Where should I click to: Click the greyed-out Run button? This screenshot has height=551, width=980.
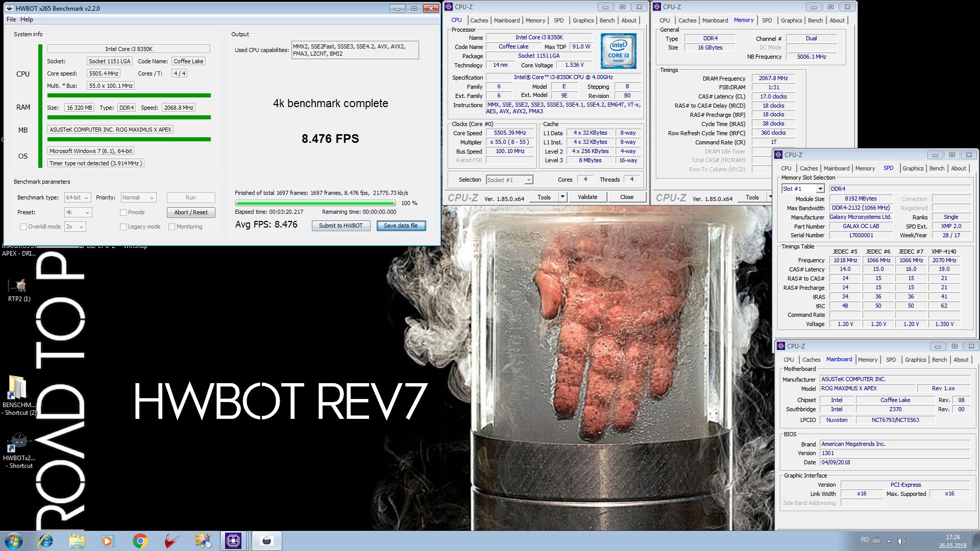click(191, 197)
